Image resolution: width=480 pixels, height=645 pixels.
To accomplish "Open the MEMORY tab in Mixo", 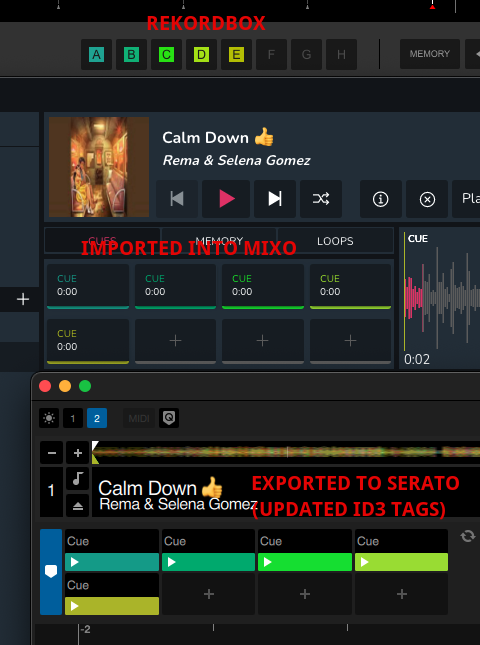I will 219,241.
